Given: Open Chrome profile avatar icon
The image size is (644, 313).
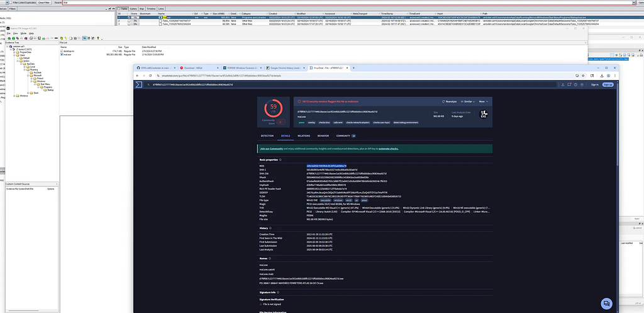Looking at the screenshot, I should click(x=608, y=76).
